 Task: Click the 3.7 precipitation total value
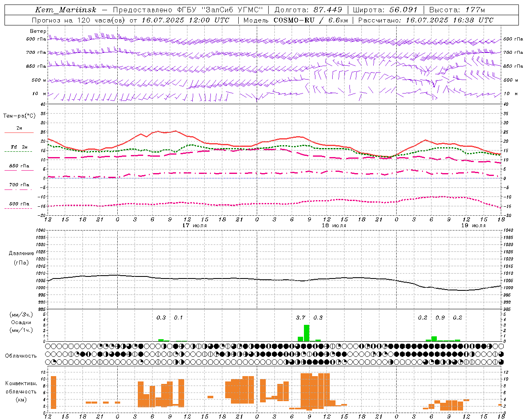click(301, 317)
